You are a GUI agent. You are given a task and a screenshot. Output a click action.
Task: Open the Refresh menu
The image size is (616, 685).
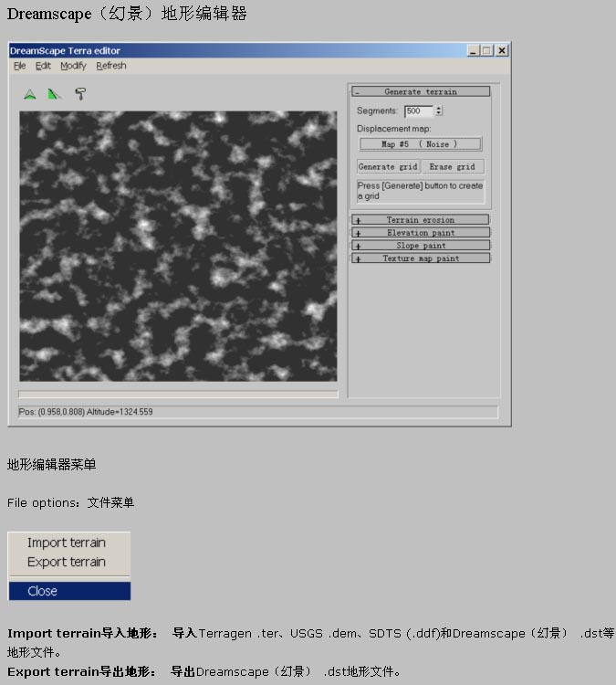pyautogui.click(x=111, y=66)
